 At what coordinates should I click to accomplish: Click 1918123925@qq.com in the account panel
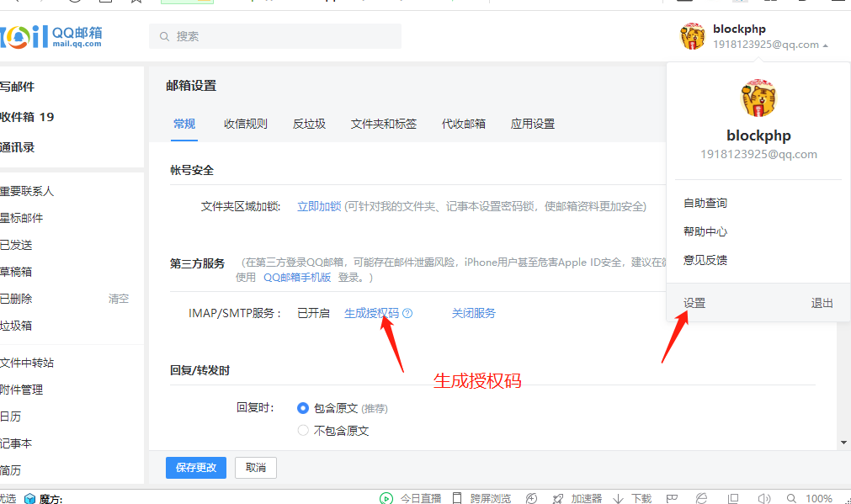coord(758,154)
